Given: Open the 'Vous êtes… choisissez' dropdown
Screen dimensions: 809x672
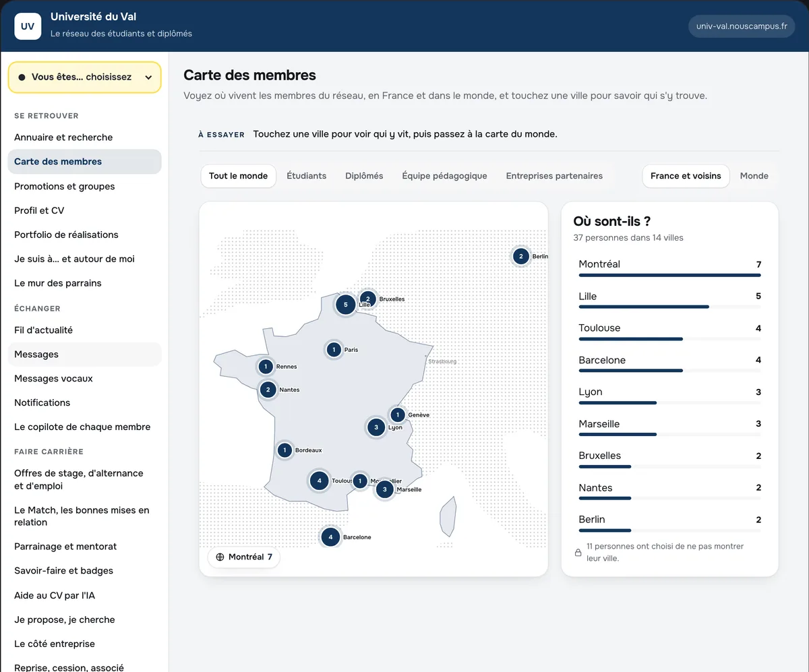Looking at the screenshot, I should click(84, 77).
